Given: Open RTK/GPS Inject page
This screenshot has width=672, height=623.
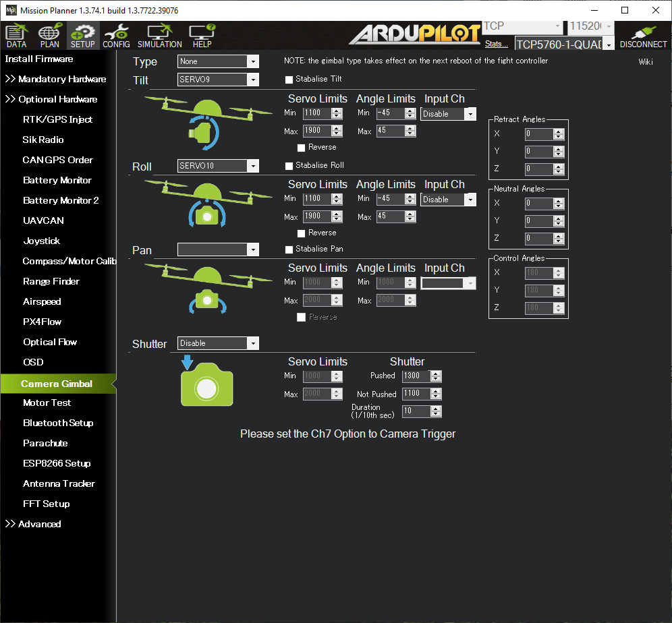Looking at the screenshot, I should (x=57, y=119).
